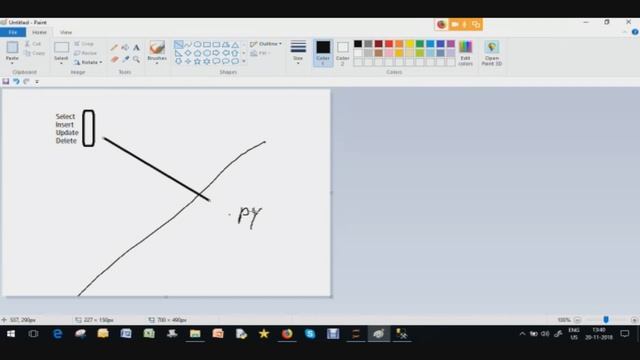The image size is (640, 360).
Task: Choose the Rounded rectangular callout shape
Action: (x=216, y=62)
